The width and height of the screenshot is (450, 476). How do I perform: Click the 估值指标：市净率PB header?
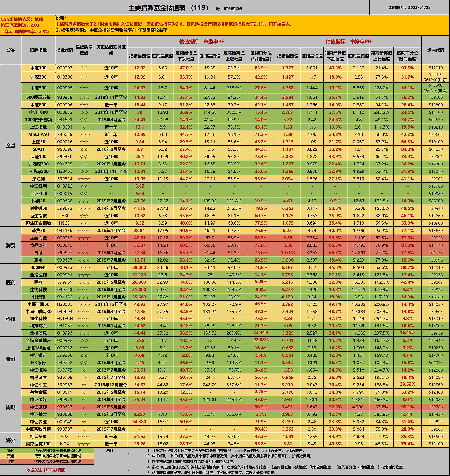click(348, 42)
